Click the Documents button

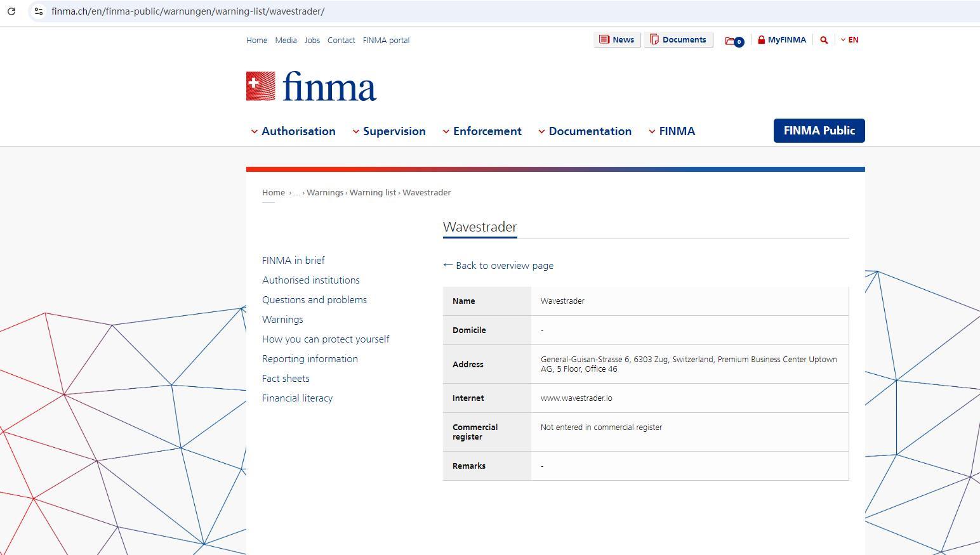click(x=678, y=40)
